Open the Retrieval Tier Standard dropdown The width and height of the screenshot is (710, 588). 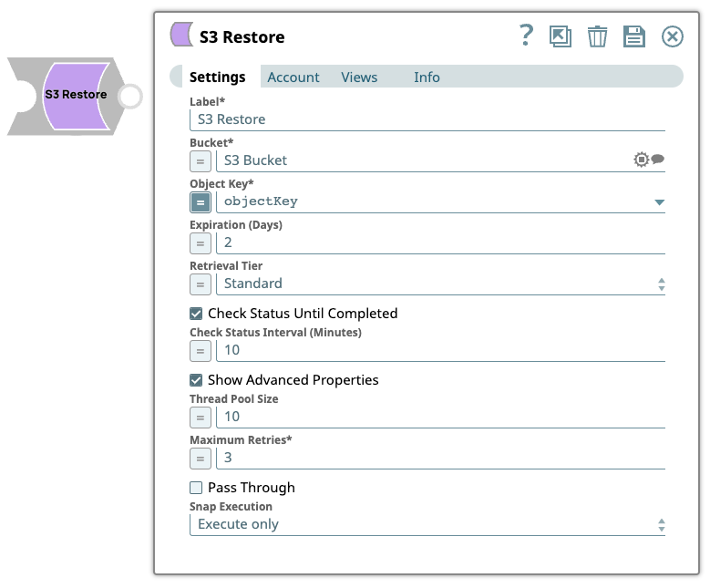[x=441, y=284]
